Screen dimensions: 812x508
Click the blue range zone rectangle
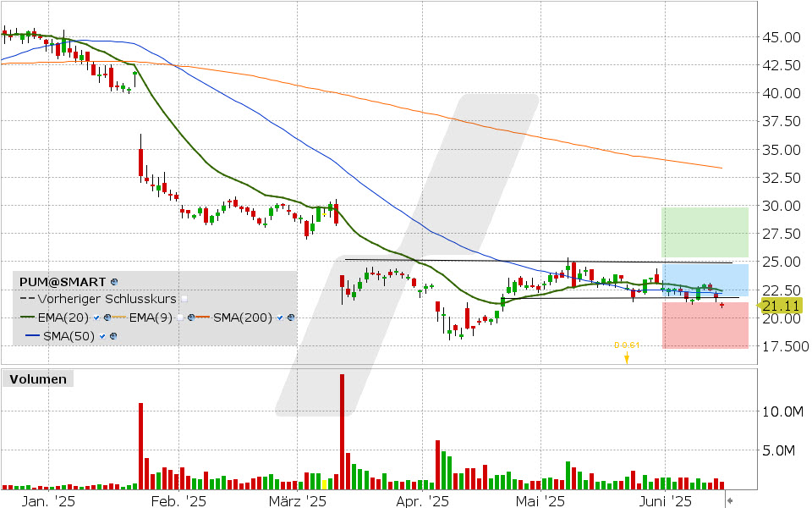pos(705,280)
